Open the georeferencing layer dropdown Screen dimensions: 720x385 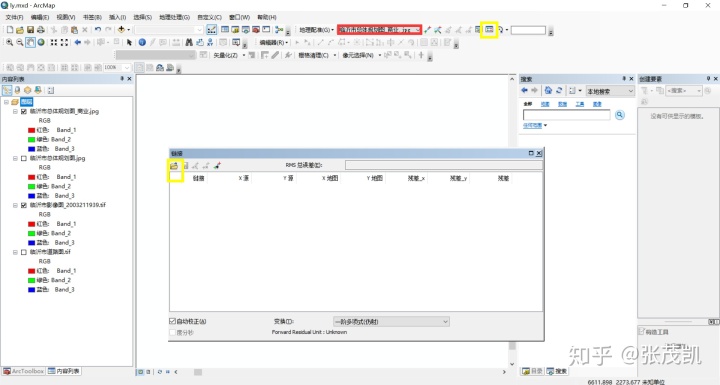(x=417, y=30)
